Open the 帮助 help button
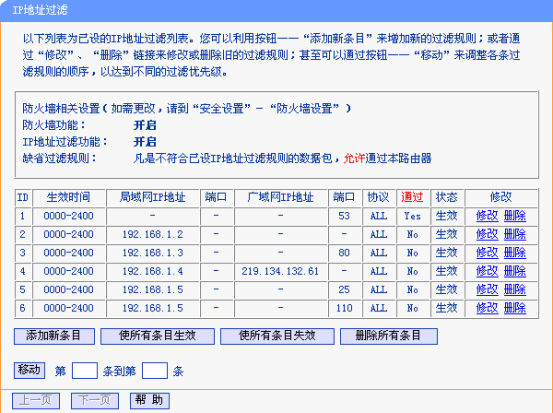Image resolution: width=553 pixels, height=413 pixels. coord(150,401)
